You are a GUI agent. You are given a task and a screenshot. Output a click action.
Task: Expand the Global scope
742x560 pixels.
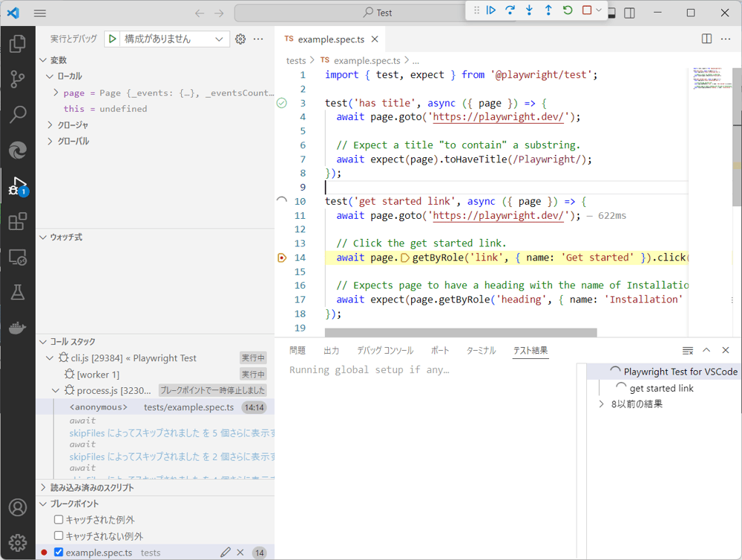tap(50, 141)
